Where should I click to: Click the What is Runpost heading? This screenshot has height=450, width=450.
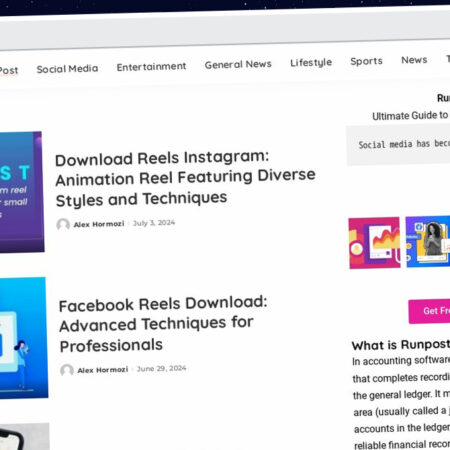tap(401, 345)
